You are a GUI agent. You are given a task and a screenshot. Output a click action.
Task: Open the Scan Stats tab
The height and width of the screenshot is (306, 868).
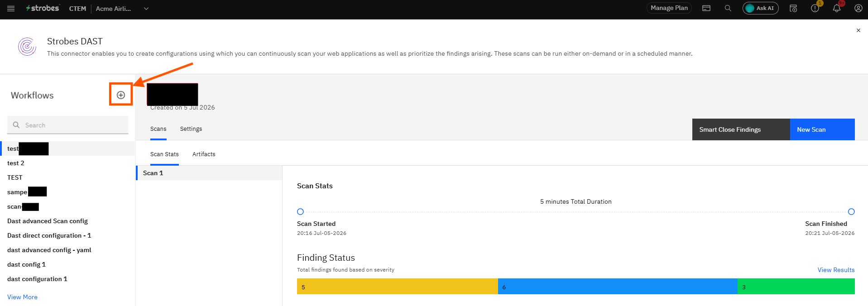(164, 154)
